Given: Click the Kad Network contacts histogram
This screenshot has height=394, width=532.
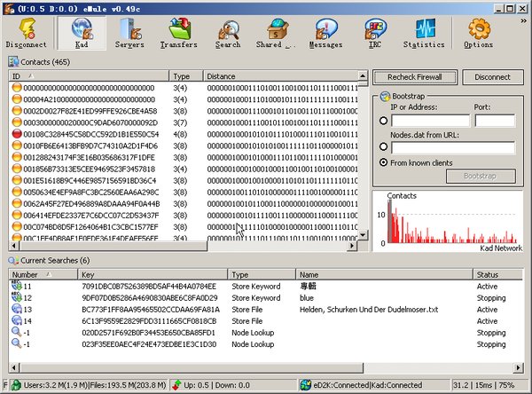Looking at the screenshot, I should point(448,222).
